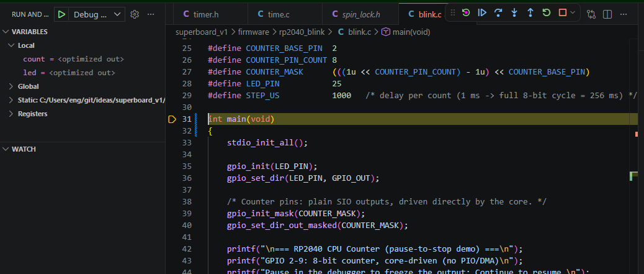The width and height of the screenshot is (644, 274).
Task: Step over the current line
Action: pos(498,13)
